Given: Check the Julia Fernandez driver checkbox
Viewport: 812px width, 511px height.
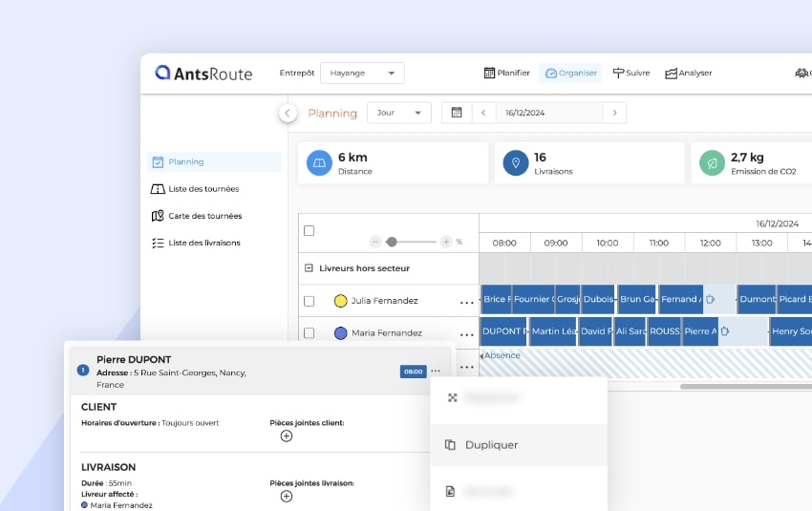Looking at the screenshot, I should 309,301.
